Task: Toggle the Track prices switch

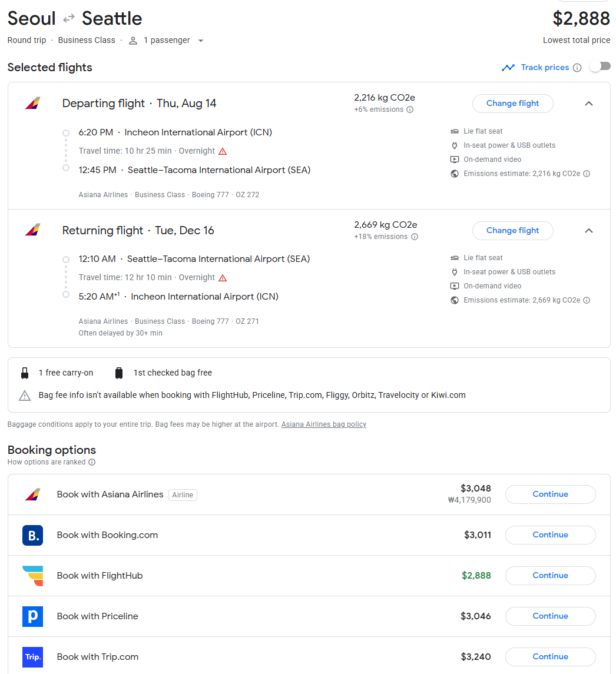Action: (x=600, y=67)
